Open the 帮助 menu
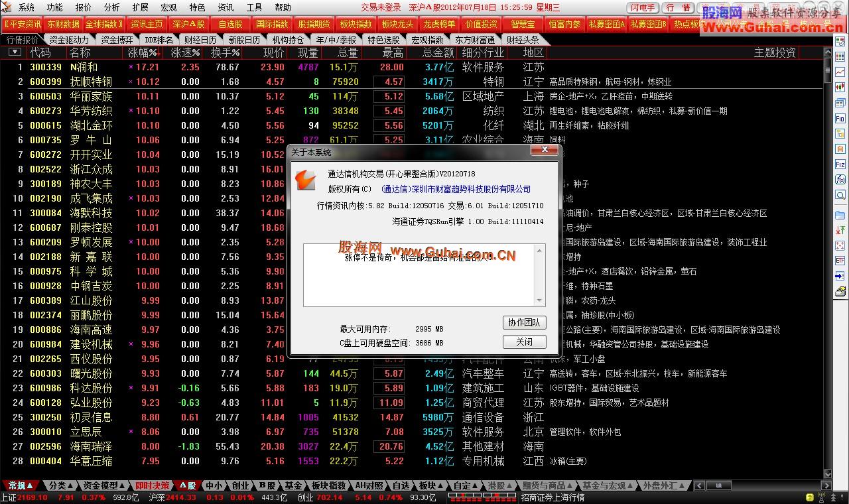The height and width of the screenshot is (504, 849). coord(283,7)
